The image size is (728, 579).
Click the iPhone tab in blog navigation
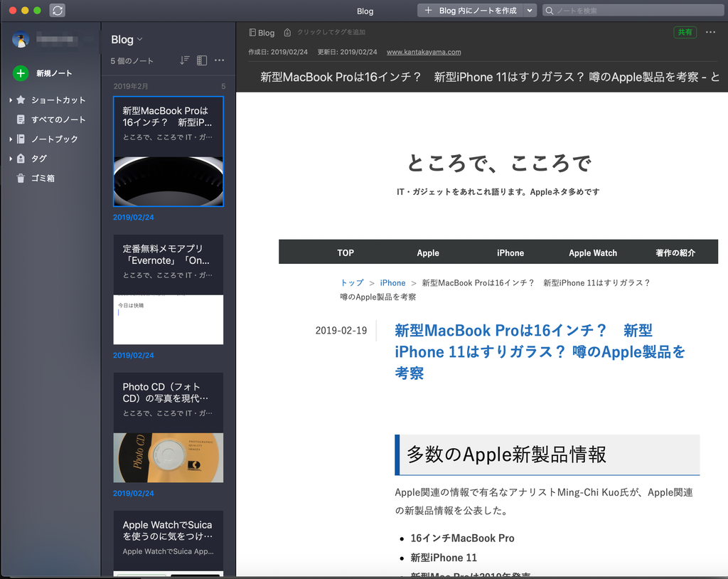510,253
